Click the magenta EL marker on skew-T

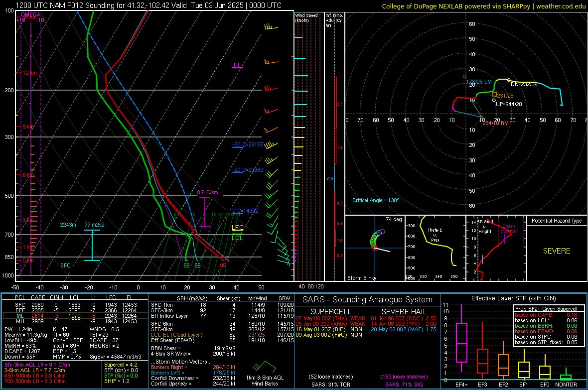[237, 66]
